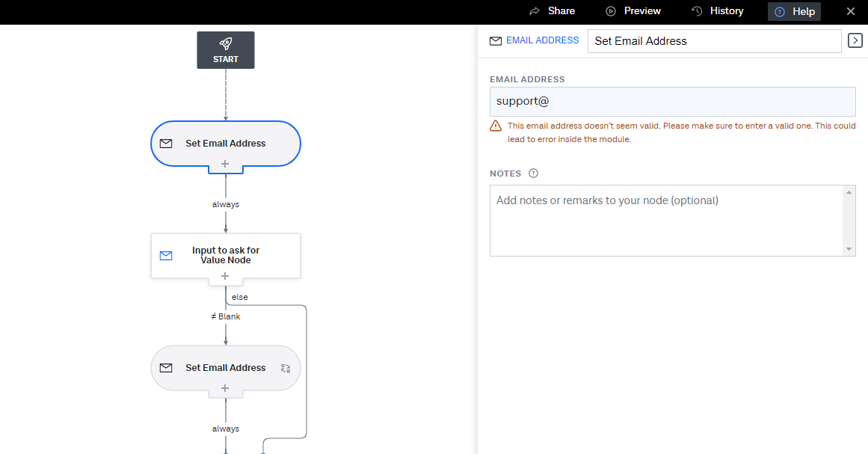Open the Share menu

pyautogui.click(x=552, y=11)
